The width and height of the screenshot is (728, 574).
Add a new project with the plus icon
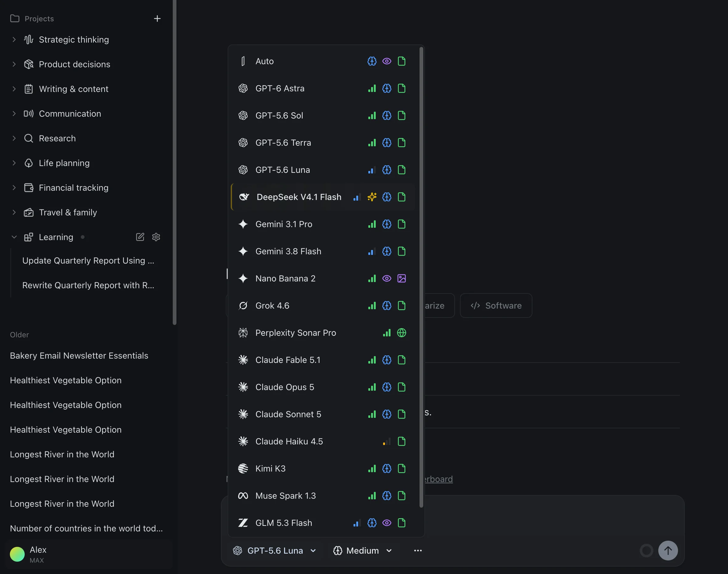tap(157, 19)
